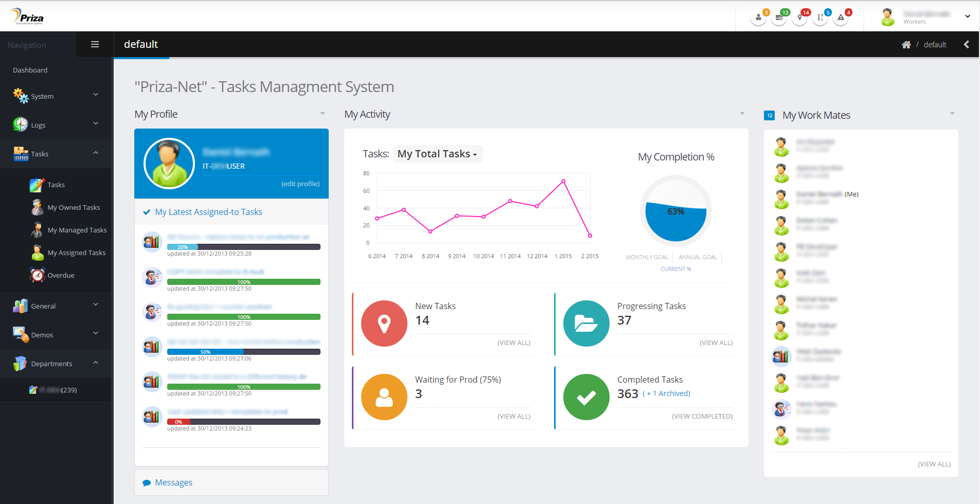Click the My Owned Tasks person icon
The width and height of the screenshot is (980, 504).
click(38, 207)
